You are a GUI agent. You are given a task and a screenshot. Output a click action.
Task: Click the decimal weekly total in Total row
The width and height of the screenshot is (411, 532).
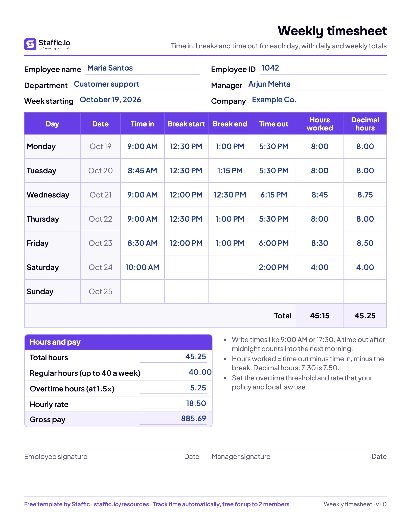[365, 316]
